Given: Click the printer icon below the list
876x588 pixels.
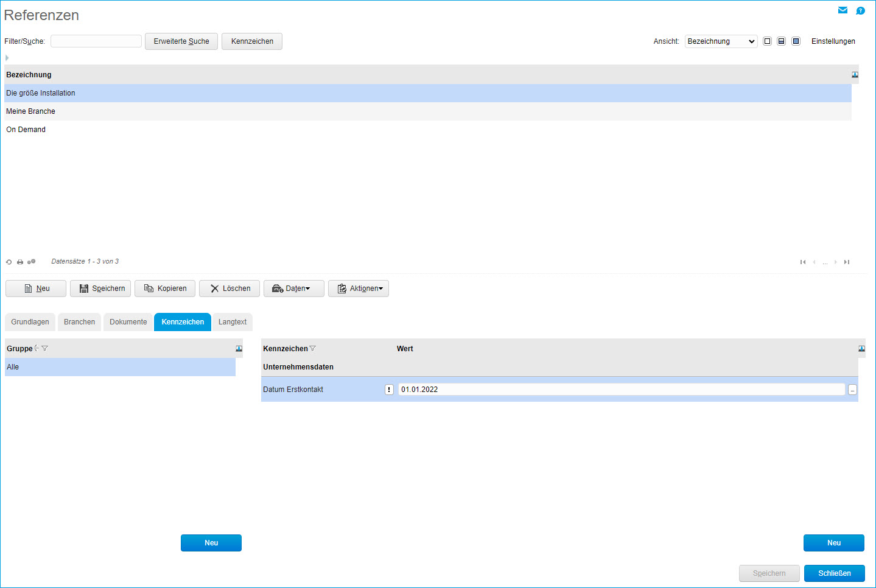Looking at the screenshot, I should coord(20,262).
